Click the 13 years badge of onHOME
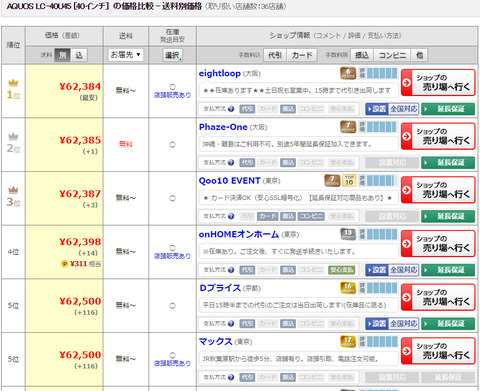 (348, 234)
